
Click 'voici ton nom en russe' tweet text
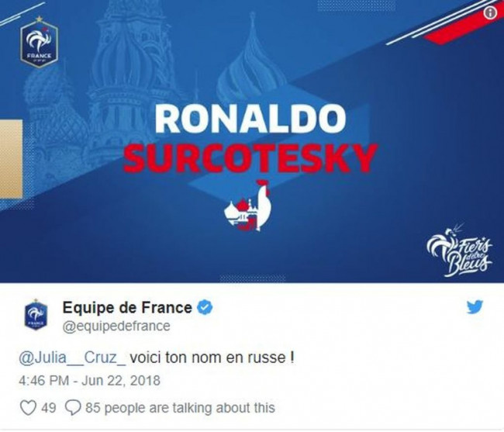click(x=212, y=358)
